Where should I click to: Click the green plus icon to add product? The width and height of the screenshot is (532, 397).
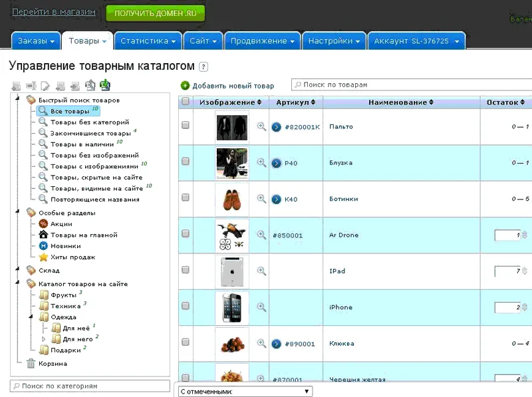[x=185, y=86]
